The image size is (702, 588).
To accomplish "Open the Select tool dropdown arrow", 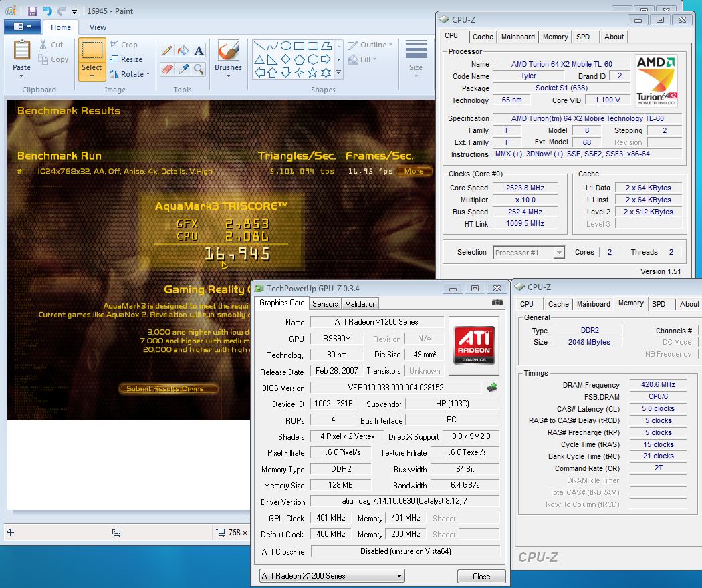I will pos(92,77).
